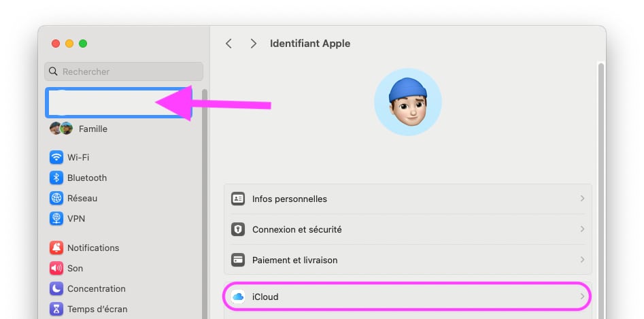Click the Notifications bell icon
Viewport: 644px width, 319px height.
56,248
